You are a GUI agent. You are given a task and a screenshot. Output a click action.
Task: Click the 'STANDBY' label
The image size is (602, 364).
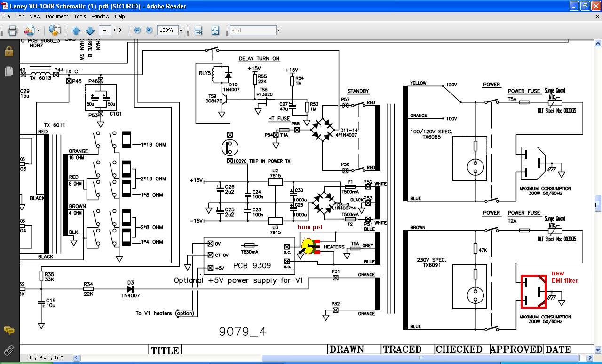click(358, 91)
